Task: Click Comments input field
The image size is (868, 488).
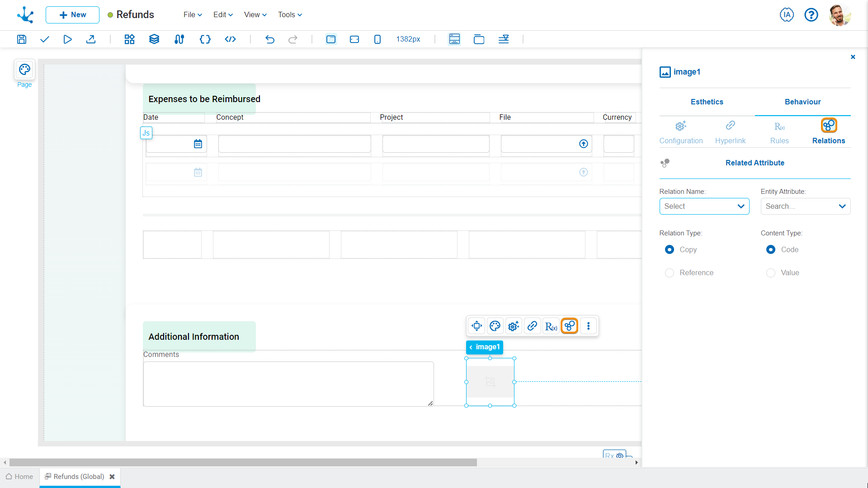Action: [x=288, y=383]
